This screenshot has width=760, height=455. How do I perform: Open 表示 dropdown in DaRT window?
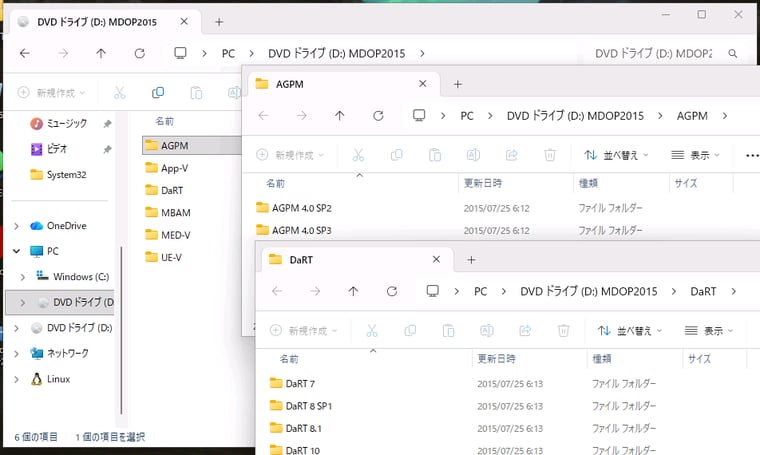[709, 331]
